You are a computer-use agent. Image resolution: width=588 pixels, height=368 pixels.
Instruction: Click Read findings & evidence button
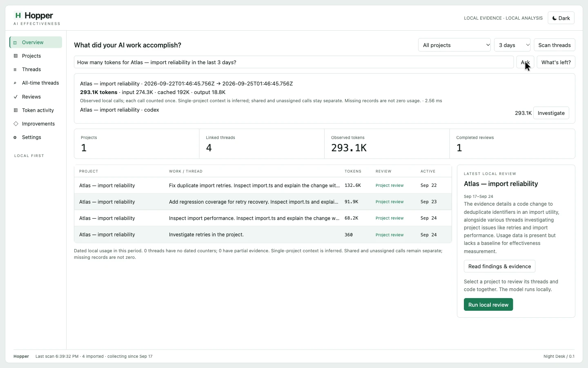500,266
